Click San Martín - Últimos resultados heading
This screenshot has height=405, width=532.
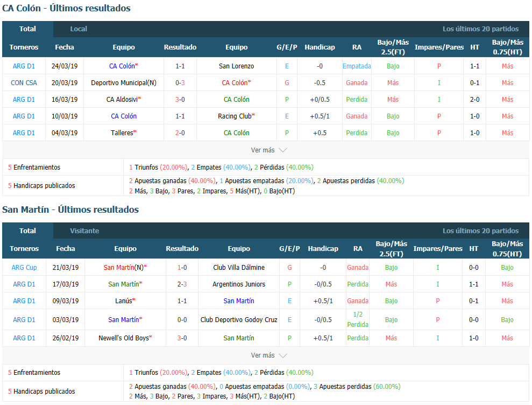coord(70,210)
